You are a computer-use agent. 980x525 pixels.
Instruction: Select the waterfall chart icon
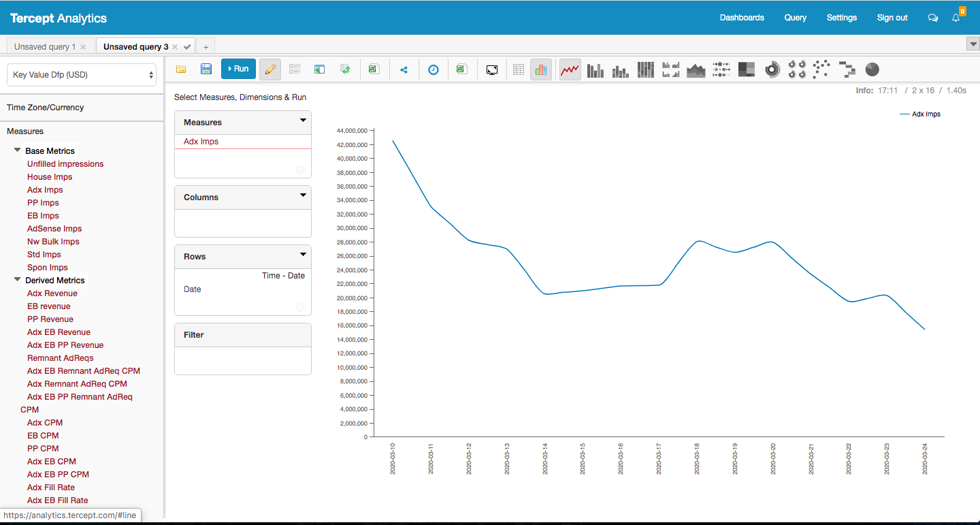pos(847,69)
